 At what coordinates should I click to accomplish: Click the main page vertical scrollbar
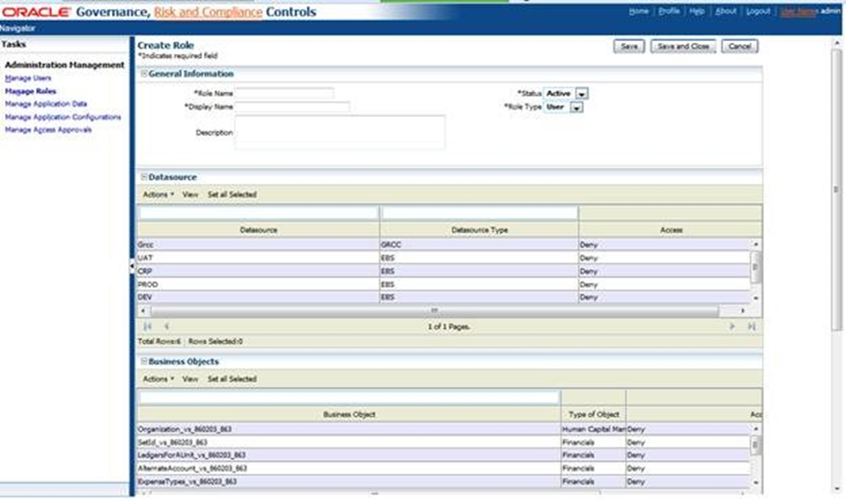click(836, 189)
